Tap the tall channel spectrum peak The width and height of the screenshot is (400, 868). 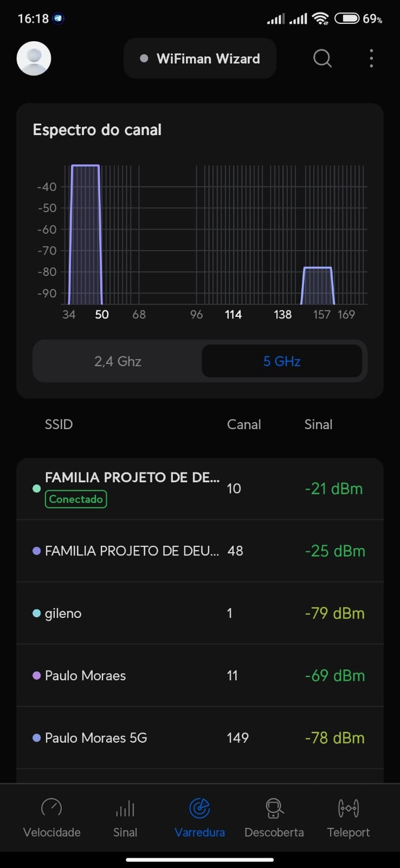coord(85,233)
